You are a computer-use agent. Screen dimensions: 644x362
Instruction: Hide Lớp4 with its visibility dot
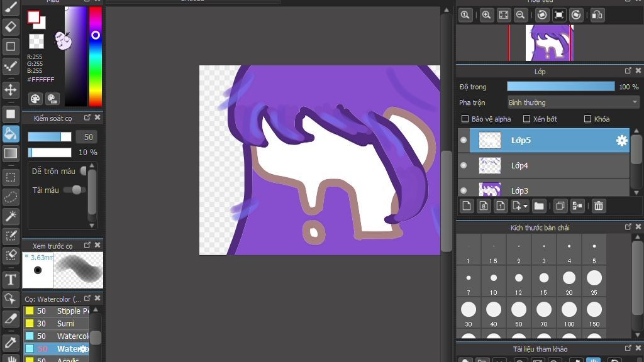click(x=464, y=165)
